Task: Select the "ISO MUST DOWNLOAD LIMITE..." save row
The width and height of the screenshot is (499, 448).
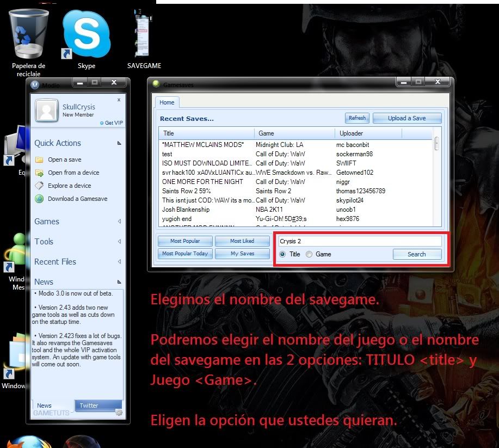Action: (296, 163)
